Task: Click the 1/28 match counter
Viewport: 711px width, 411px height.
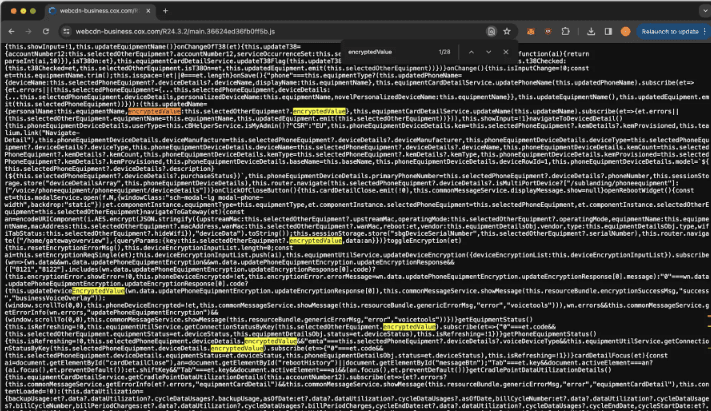Action: [x=444, y=52]
